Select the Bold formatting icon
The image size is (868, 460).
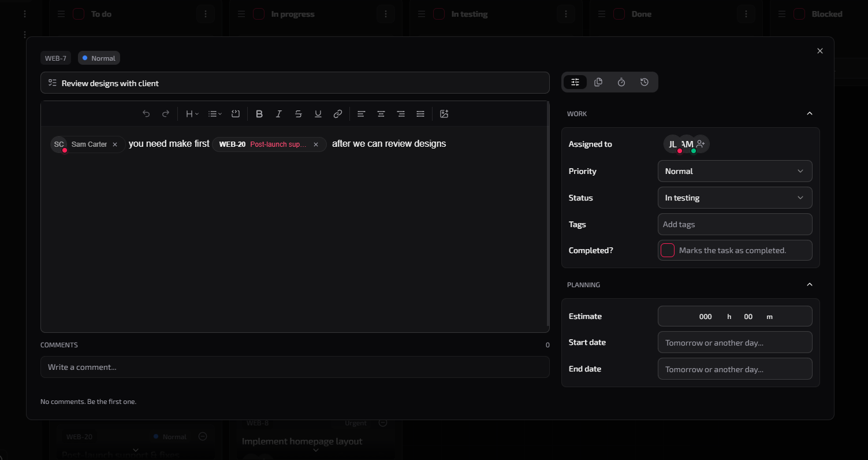(259, 113)
